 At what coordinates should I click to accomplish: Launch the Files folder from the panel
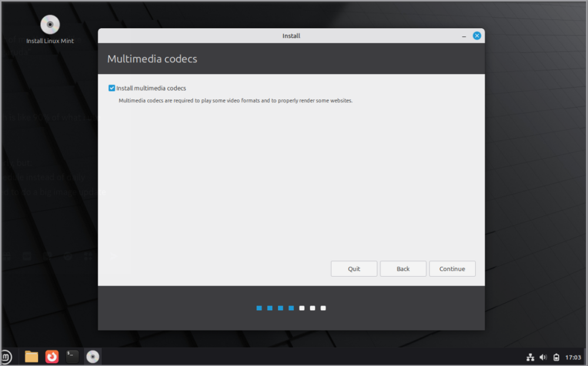coord(32,357)
